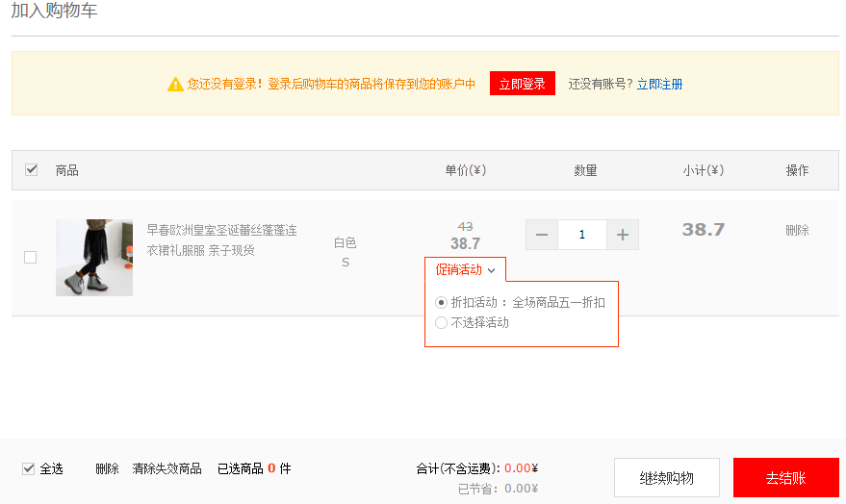Screen dimensions: 846x504
Task: Click the quantity input field
Action: 582,235
